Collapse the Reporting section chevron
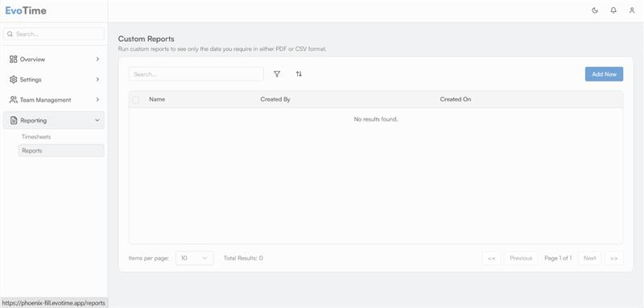 click(x=97, y=120)
